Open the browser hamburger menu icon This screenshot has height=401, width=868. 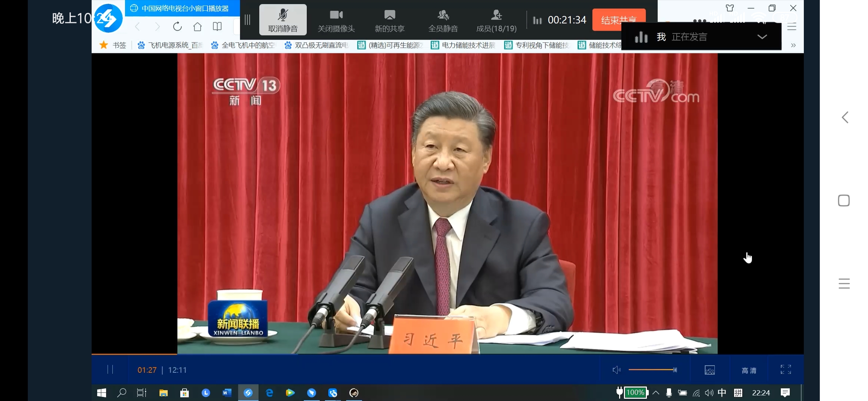click(x=792, y=27)
